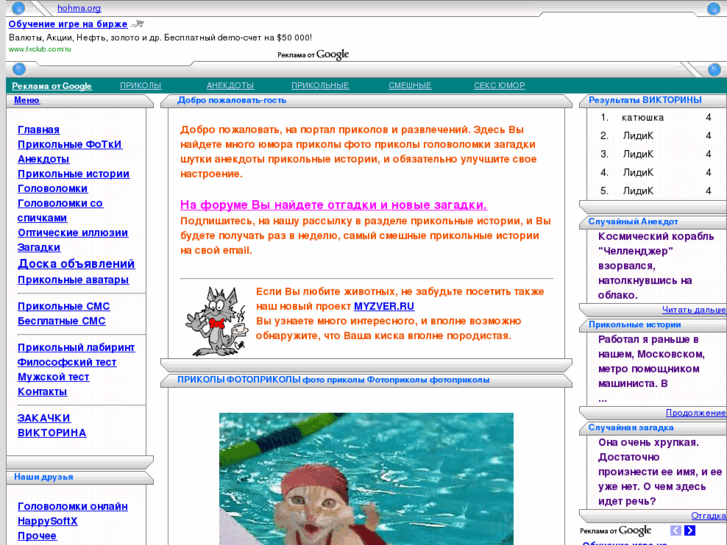Click the pink forum link 'На форуме Вы найдете отгадки'
The height and width of the screenshot is (545, 727).
333,205
